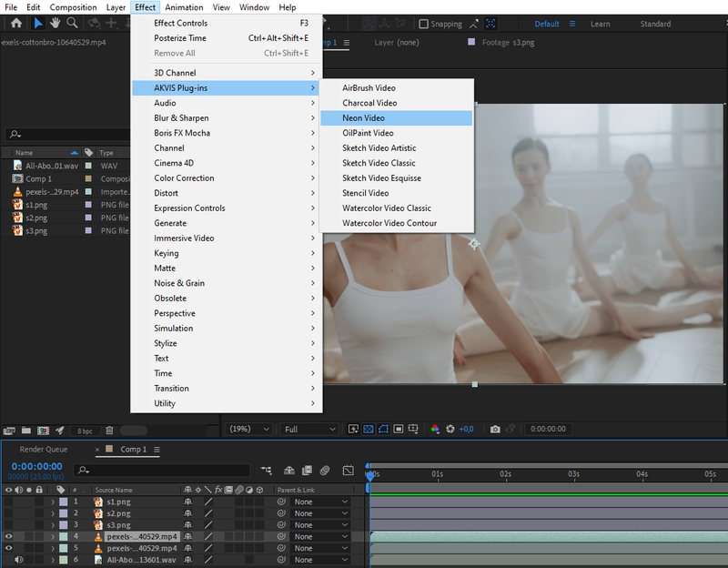Select the Selection arrow tool
728x568 pixels.
pos(38,23)
